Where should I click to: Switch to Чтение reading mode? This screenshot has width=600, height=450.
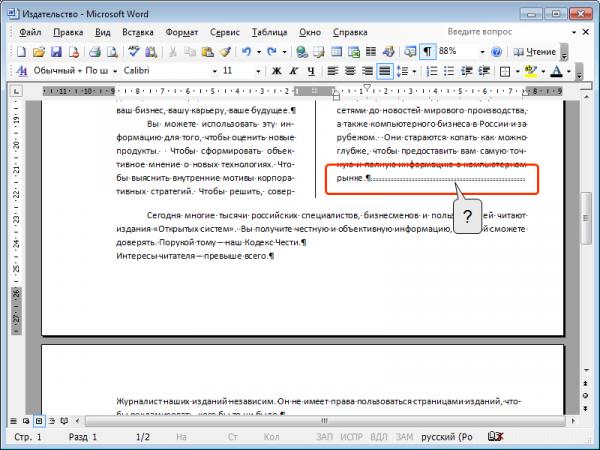point(535,52)
